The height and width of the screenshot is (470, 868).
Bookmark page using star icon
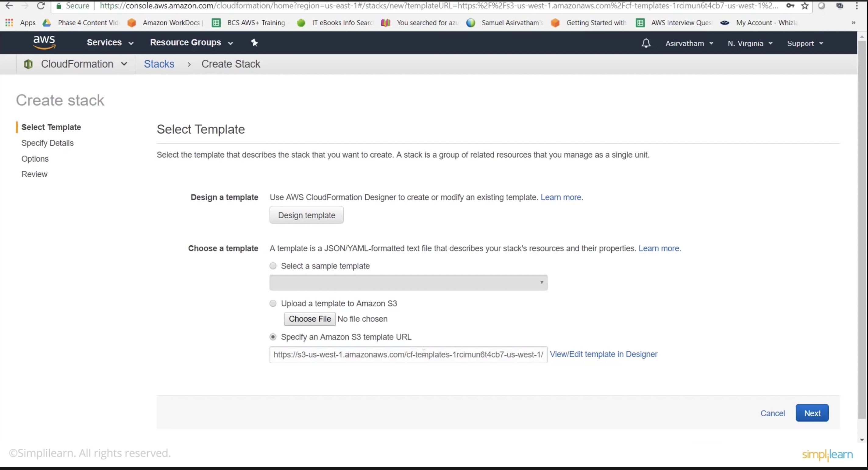(x=805, y=6)
